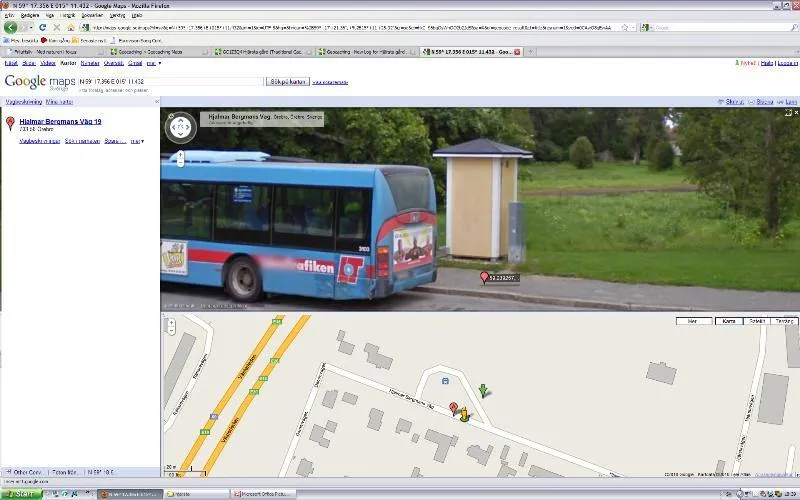Click the 'Sök på kartan' button

pyautogui.click(x=286, y=81)
